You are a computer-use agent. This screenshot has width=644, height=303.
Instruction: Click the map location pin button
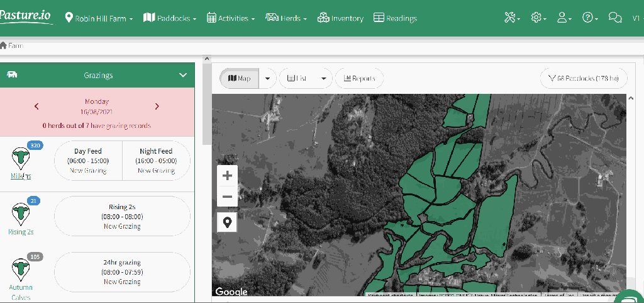227,222
